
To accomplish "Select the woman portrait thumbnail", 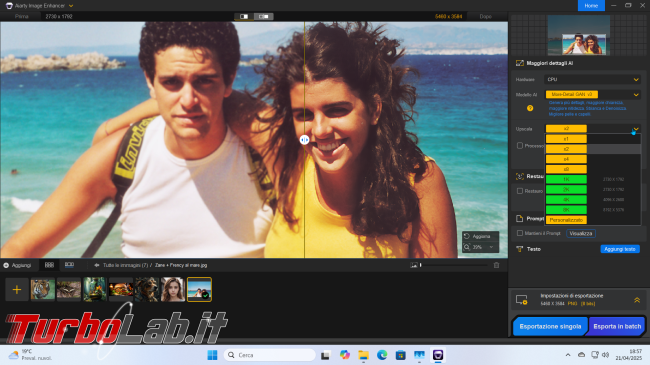I will (x=173, y=290).
